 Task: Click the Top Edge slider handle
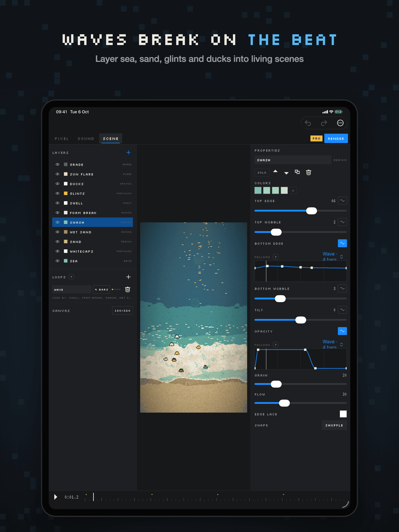pos(311,211)
